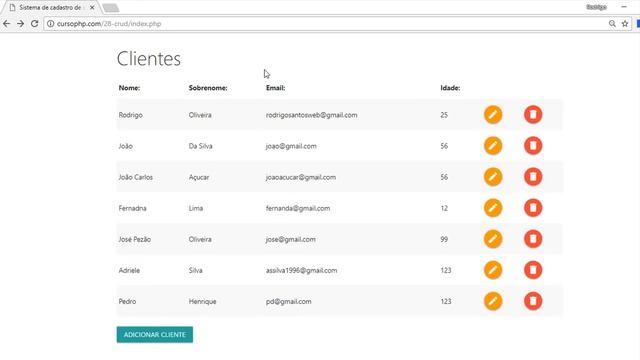Select email joao@gmail.com
The height and width of the screenshot is (360, 640).
coord(291,146)
